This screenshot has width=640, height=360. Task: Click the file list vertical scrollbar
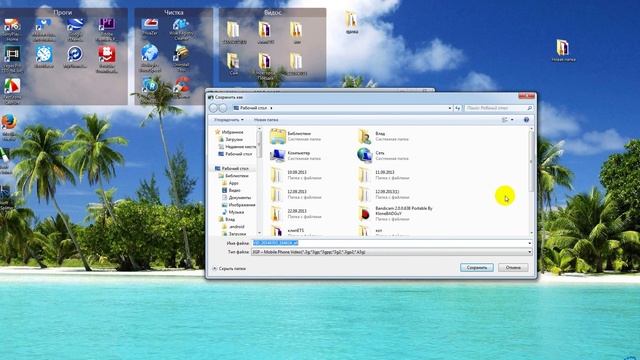click(531, 181)
